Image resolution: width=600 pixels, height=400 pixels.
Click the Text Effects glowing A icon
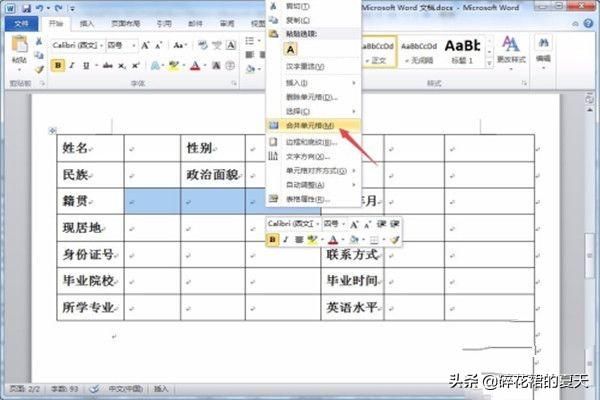click(x=155, y=66)
